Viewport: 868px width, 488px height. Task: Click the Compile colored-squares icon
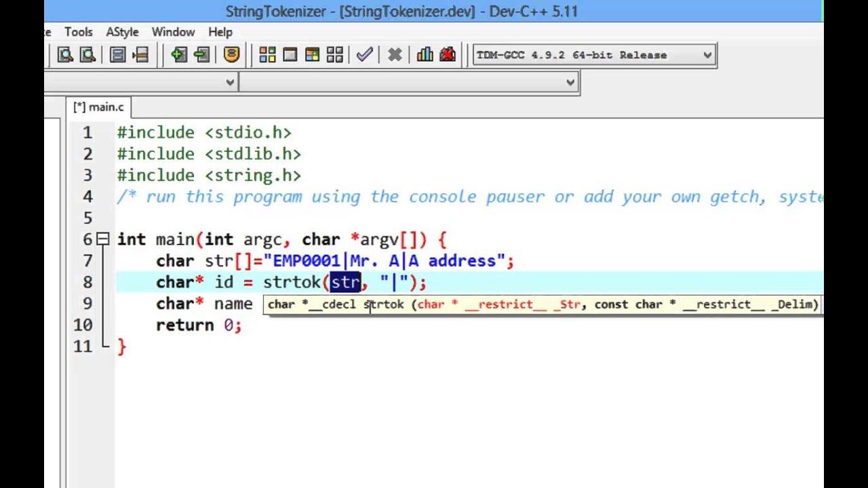[267, 55]
